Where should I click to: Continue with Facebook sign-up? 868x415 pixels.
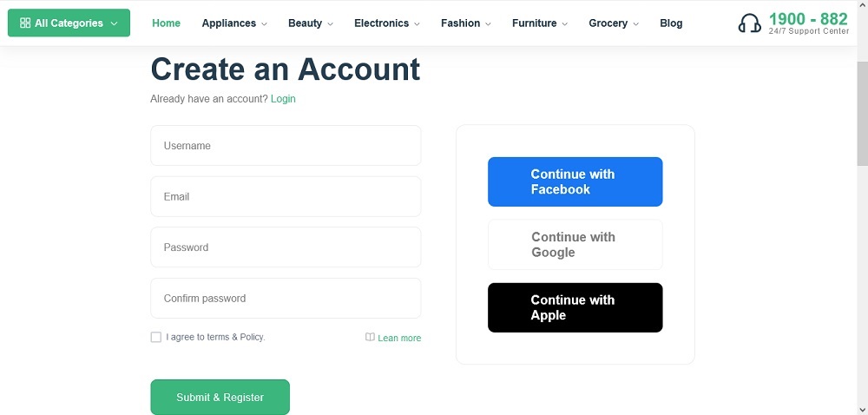point(575,181)
